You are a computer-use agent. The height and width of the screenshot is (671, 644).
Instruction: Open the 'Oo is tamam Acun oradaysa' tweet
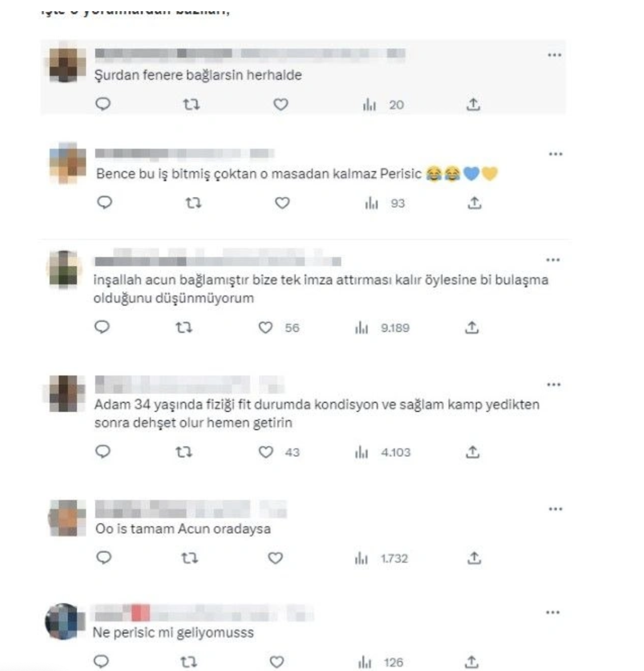(x=183, y=529)
